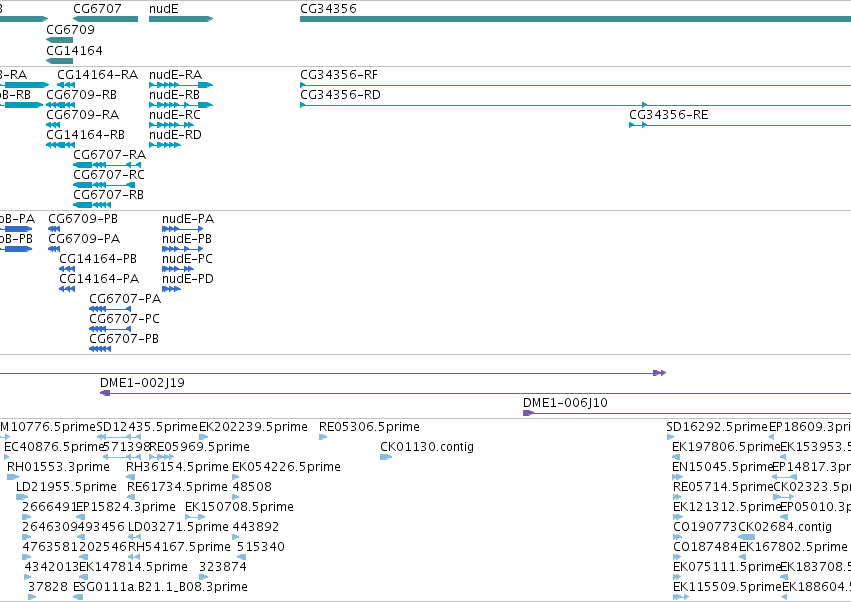The width and height of the screenshot is (851, 602).
Task: Click the nudE-PA protein label
Action: pyautogui.click(x=188, y=219)
